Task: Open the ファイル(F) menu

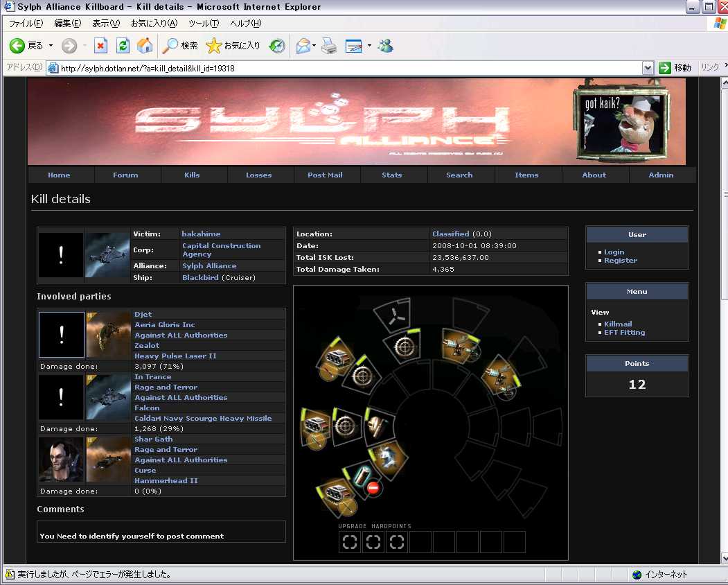Action: 26,24
